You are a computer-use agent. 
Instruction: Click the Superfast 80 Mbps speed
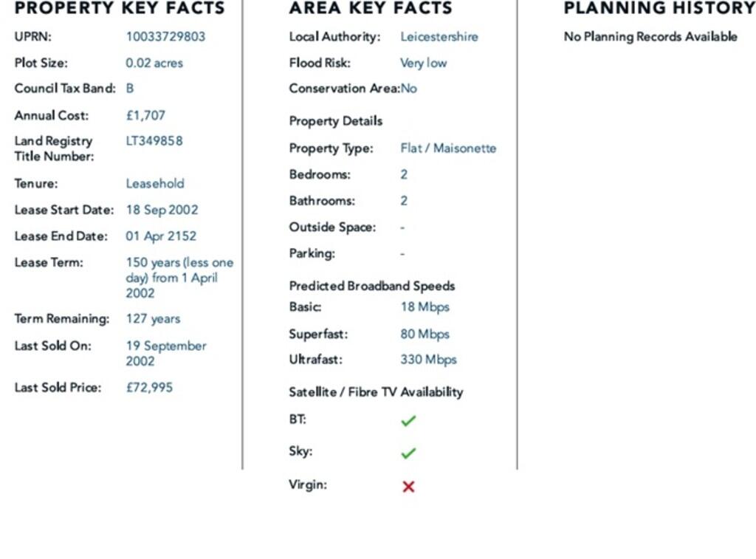coord(425,334)
